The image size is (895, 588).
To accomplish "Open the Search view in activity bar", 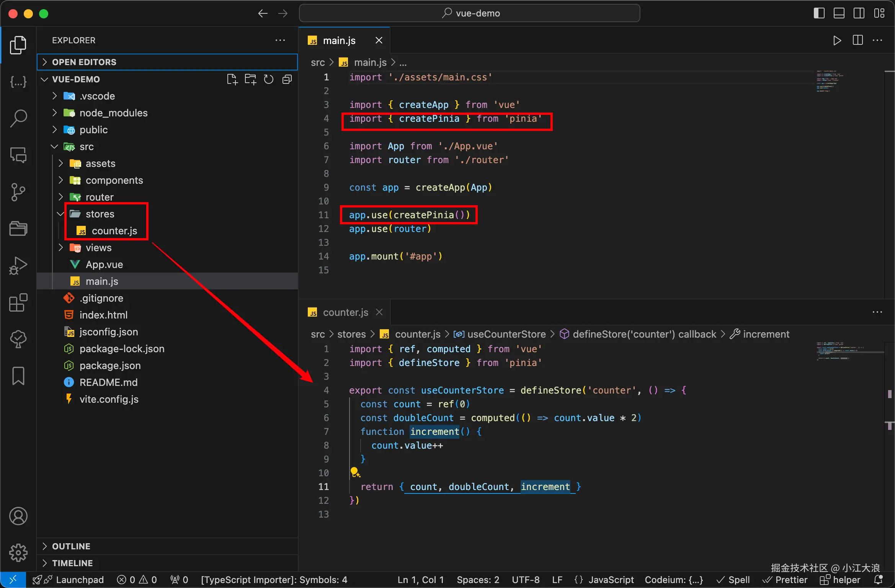I will [x=18, y=118].
